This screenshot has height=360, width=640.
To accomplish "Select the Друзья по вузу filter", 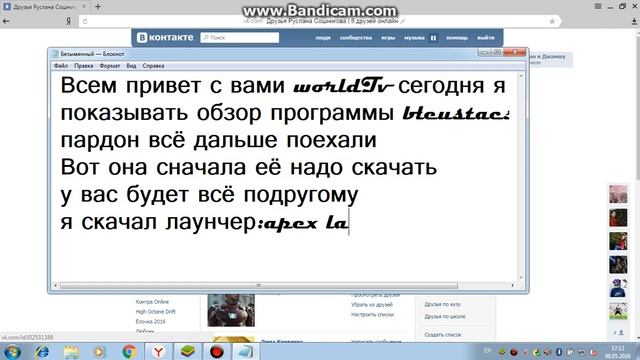I will 442,304.
